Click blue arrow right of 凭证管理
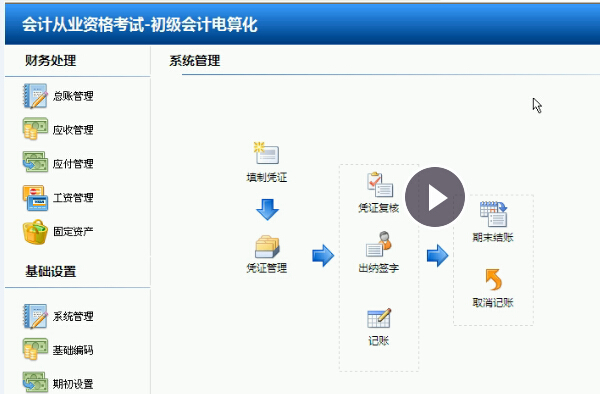600x394 pixels. 323,256
